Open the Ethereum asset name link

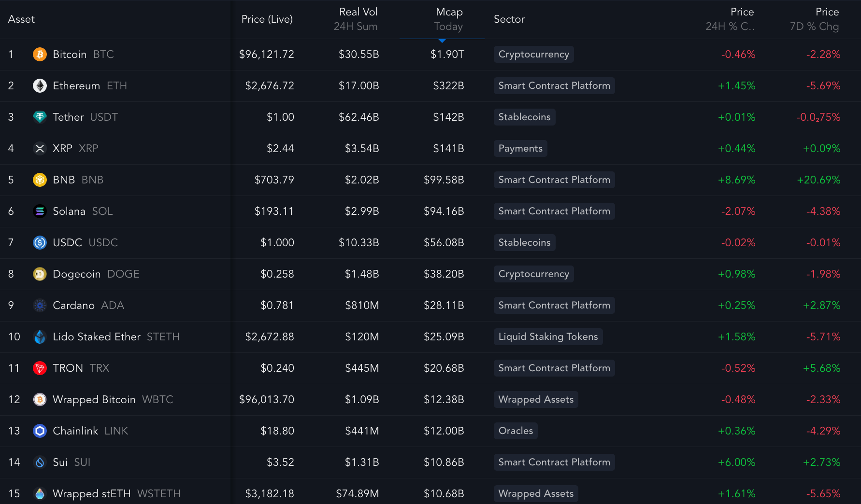(x=76, y=86)
